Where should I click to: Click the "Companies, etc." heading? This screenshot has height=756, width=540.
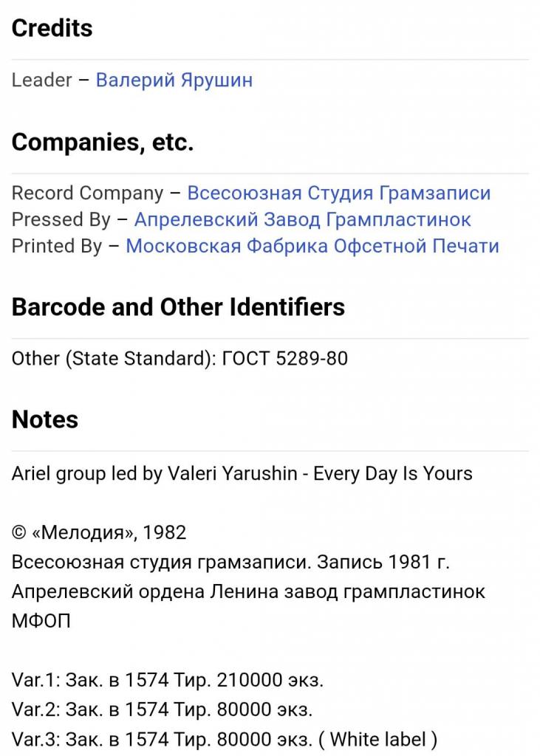point(103,142)
